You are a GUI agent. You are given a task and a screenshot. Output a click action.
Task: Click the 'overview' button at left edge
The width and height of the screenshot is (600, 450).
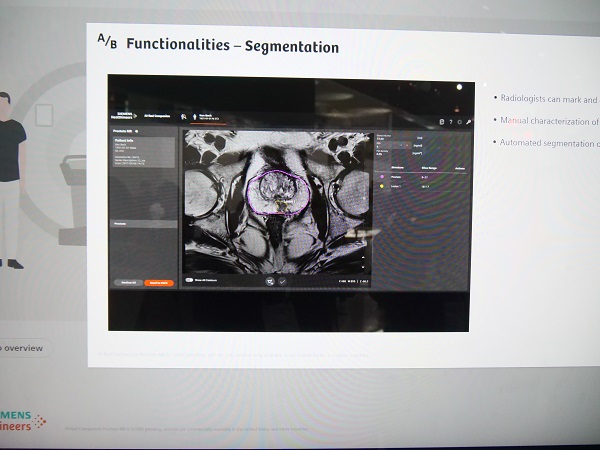pyautogui.click(x=22, y=348)
